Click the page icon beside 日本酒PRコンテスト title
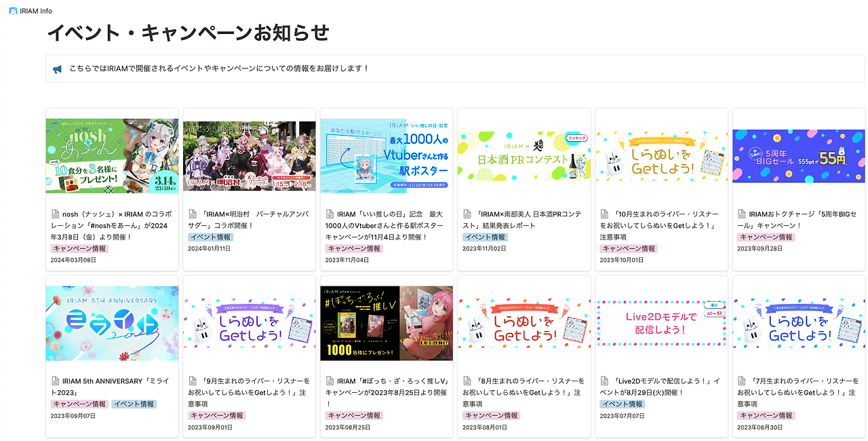This screenshot has width=868, height=441. point(467,214)
